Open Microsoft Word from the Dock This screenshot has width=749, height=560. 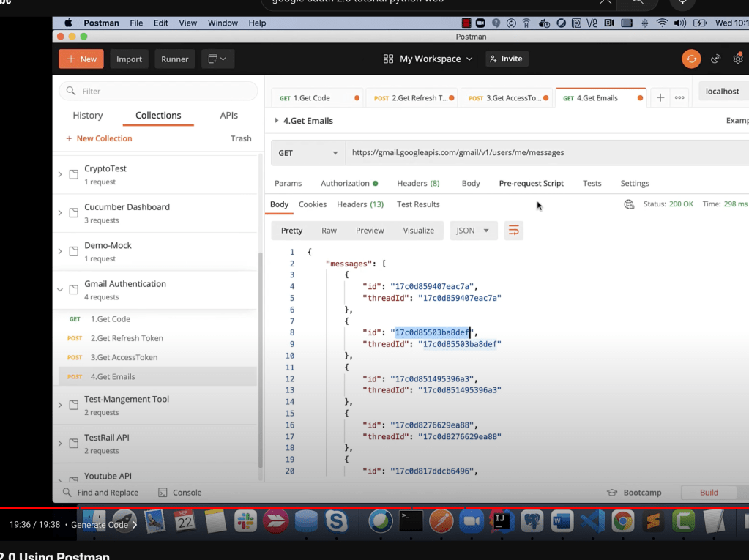(x=562, y=521)
